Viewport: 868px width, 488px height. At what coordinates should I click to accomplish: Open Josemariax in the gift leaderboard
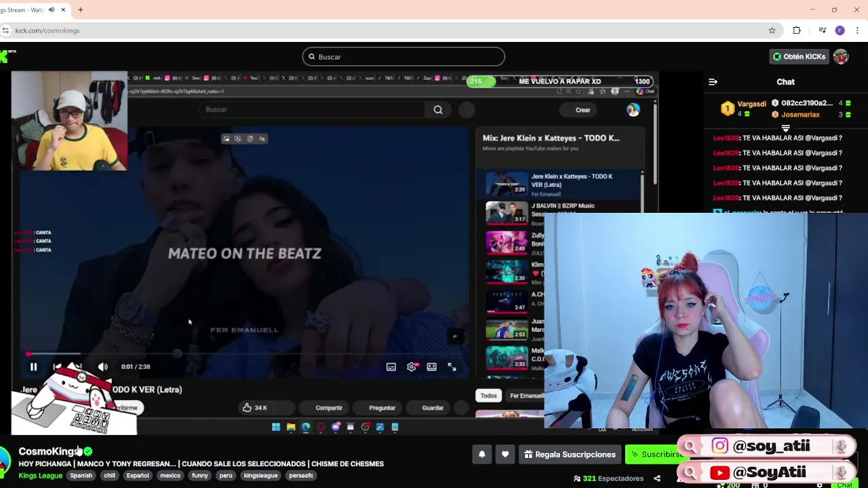coord(800,115)
